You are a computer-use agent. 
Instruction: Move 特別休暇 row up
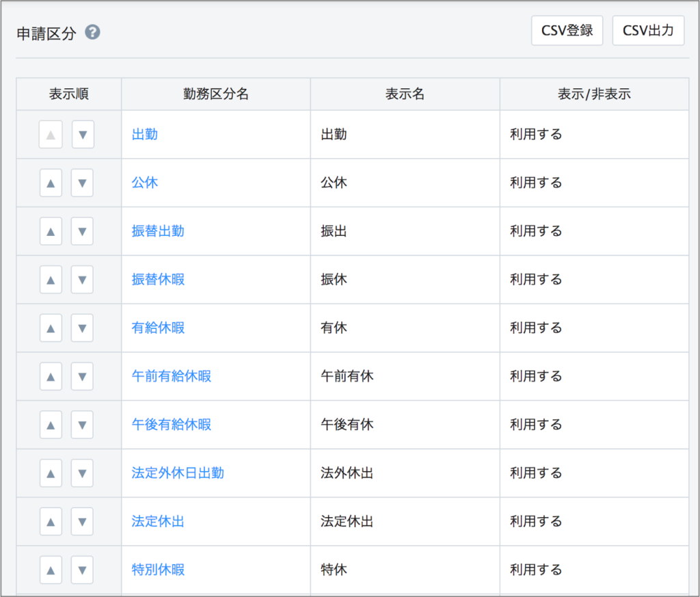coord(51,570)
